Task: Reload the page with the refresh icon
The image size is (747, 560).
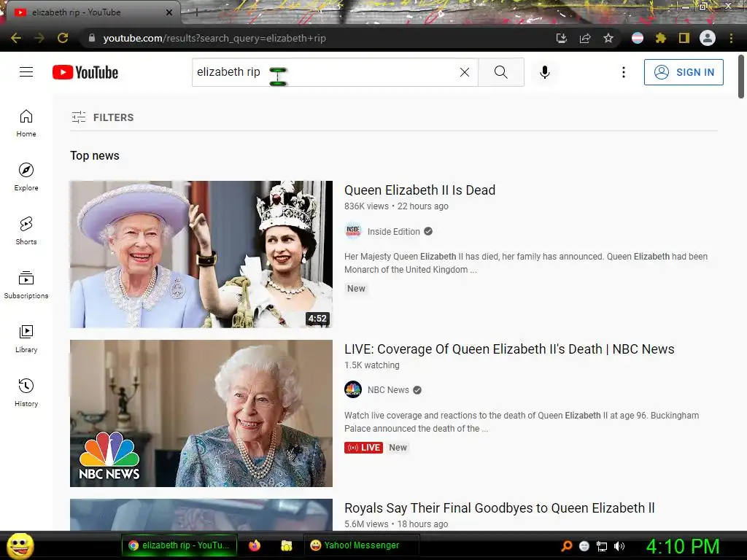Action: point(63,38)
